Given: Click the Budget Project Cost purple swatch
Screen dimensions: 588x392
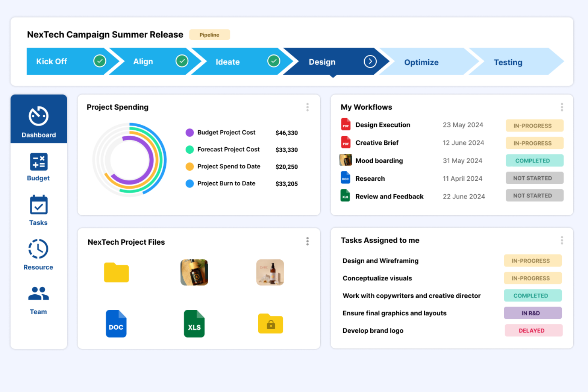Looking at the screenshot, I should click(x=189, y=132).
